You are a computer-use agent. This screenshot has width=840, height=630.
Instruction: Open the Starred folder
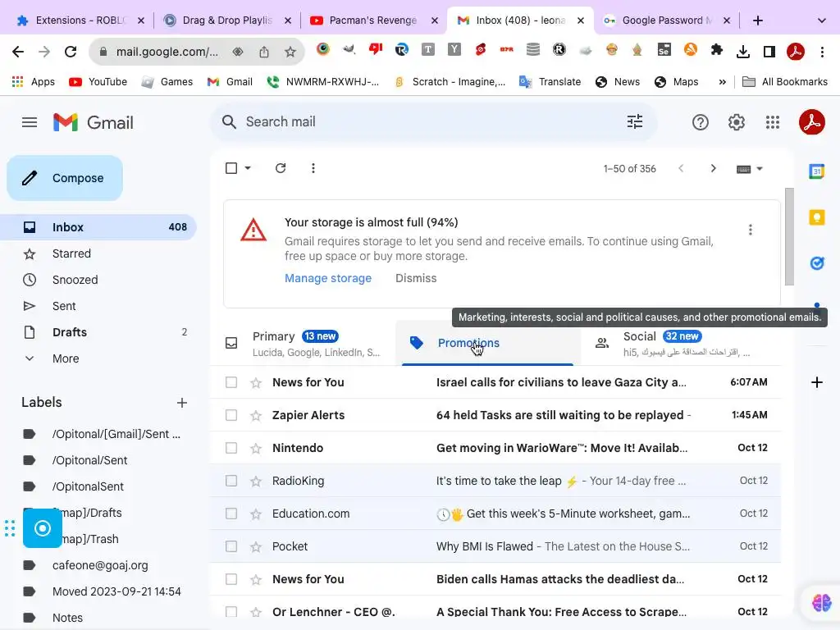tap(71, 253)
